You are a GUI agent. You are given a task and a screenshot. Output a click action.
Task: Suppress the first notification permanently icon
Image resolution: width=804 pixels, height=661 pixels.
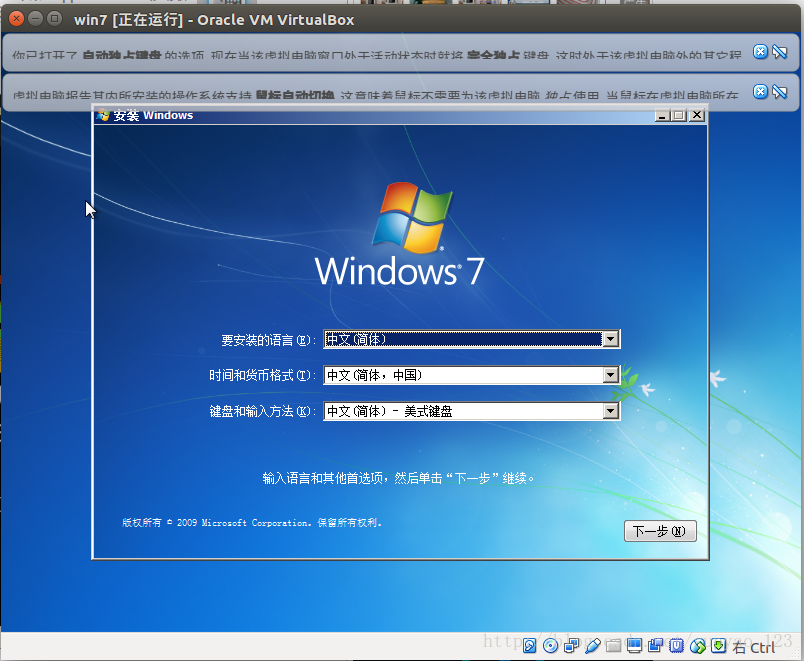coord(779,51)
